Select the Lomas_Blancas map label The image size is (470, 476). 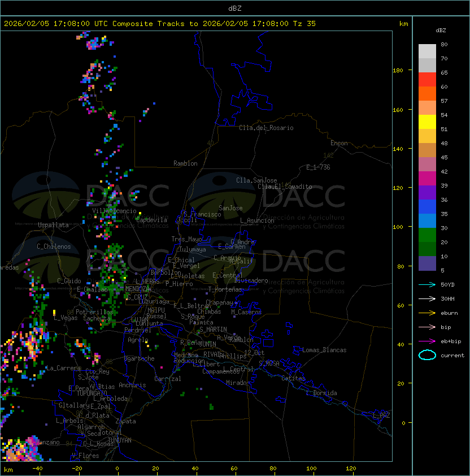(324, 350)
